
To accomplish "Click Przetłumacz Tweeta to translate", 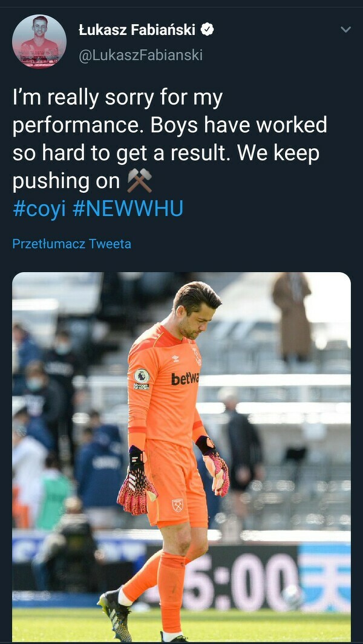I will 71,244.
